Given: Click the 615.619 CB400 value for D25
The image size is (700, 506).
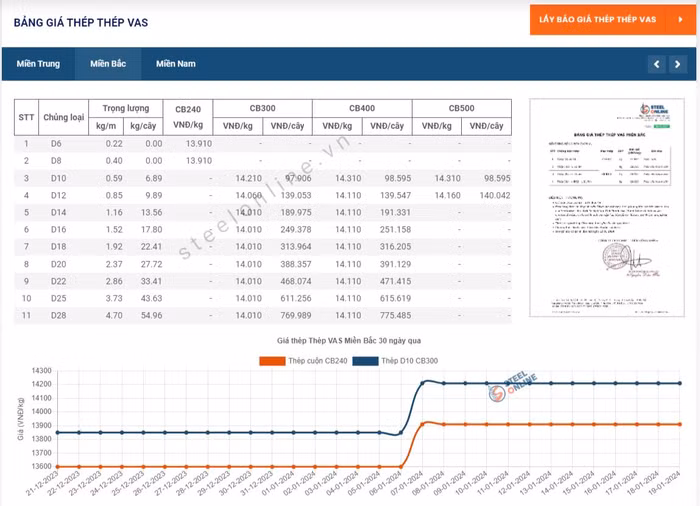Looking at the screenshot, I should pyautogui.click(x=396, y=298).
